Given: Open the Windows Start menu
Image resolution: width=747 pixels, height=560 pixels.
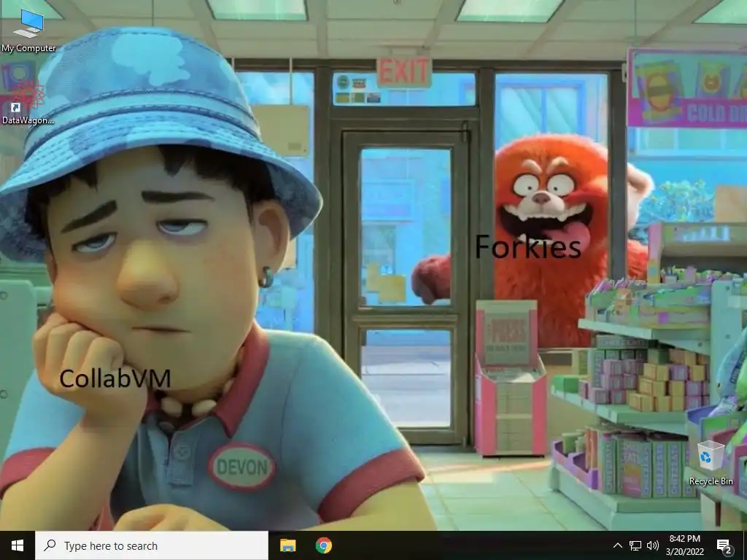Looking at the screenshot, I should click(x=18, y=545).
